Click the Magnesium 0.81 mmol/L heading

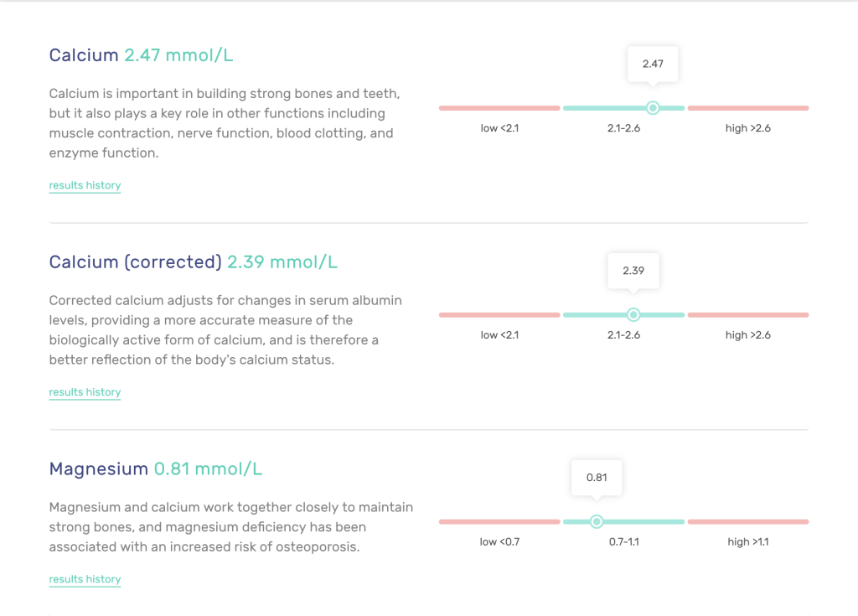pyautogui.click(x=155, y=469)
